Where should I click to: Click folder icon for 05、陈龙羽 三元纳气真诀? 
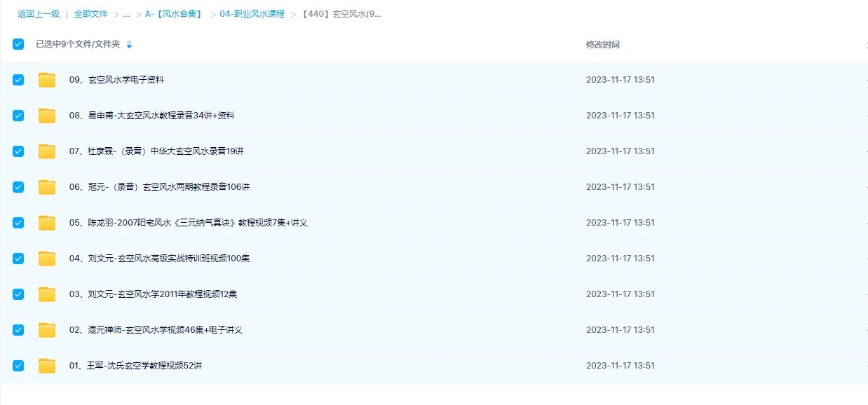tap(47, 223)
